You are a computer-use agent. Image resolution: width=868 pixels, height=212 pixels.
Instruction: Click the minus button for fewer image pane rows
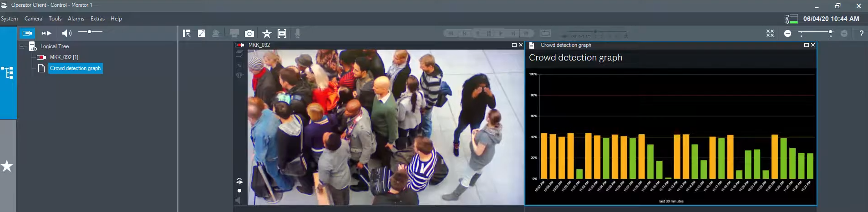click(x=787, y=34)
